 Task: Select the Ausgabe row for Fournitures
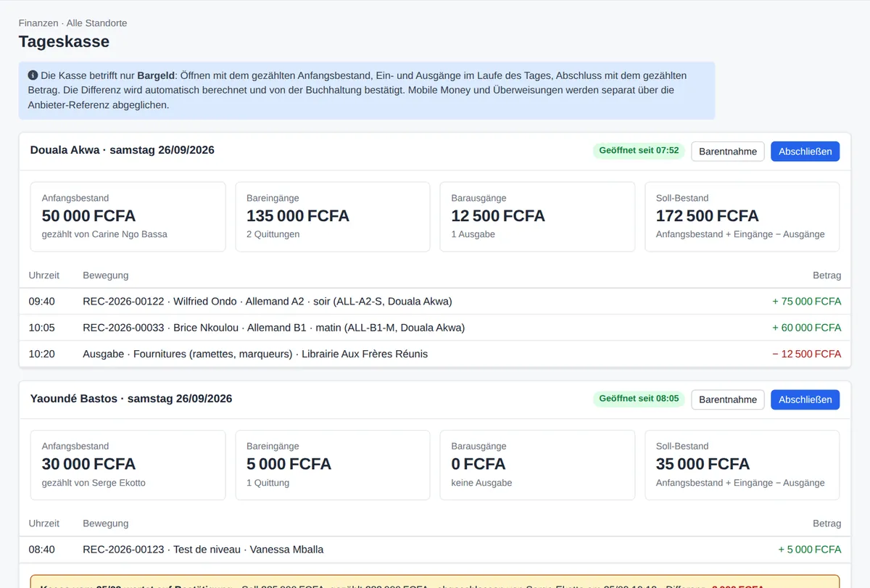pos(435,354)
